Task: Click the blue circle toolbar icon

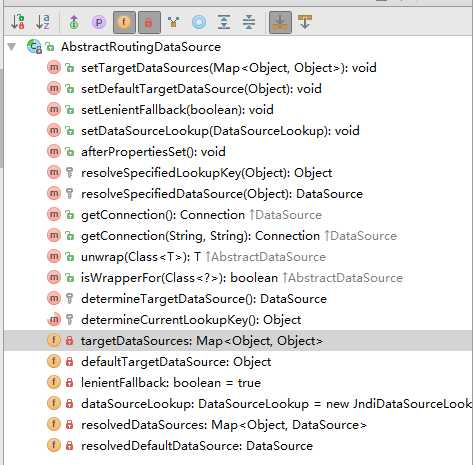Action: [x=199, y=22]
